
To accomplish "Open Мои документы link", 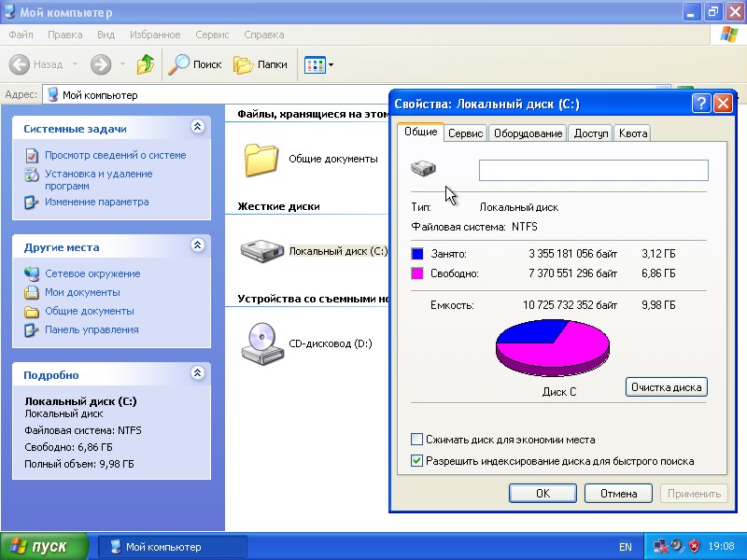I will tap(82, 292).
